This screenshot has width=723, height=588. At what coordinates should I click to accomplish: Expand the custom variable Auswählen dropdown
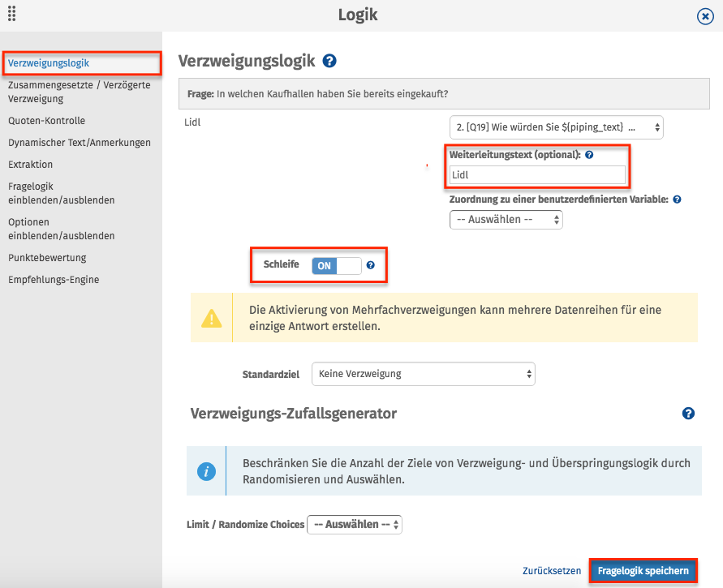pyautogui.click(x=506, y=219)
